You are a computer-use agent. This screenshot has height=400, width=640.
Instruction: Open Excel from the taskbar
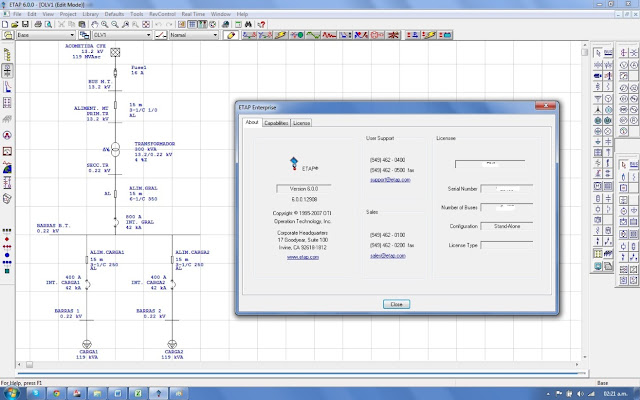click(138, 393)
